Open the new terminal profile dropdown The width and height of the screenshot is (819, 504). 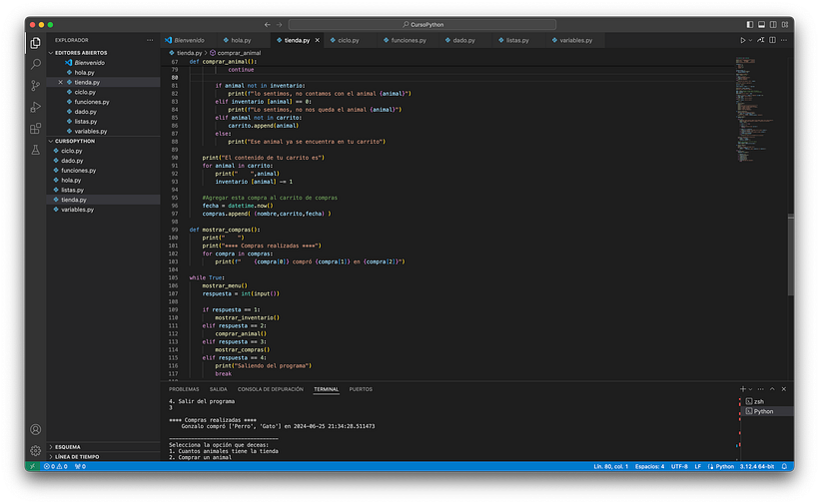tap(750, 389)
